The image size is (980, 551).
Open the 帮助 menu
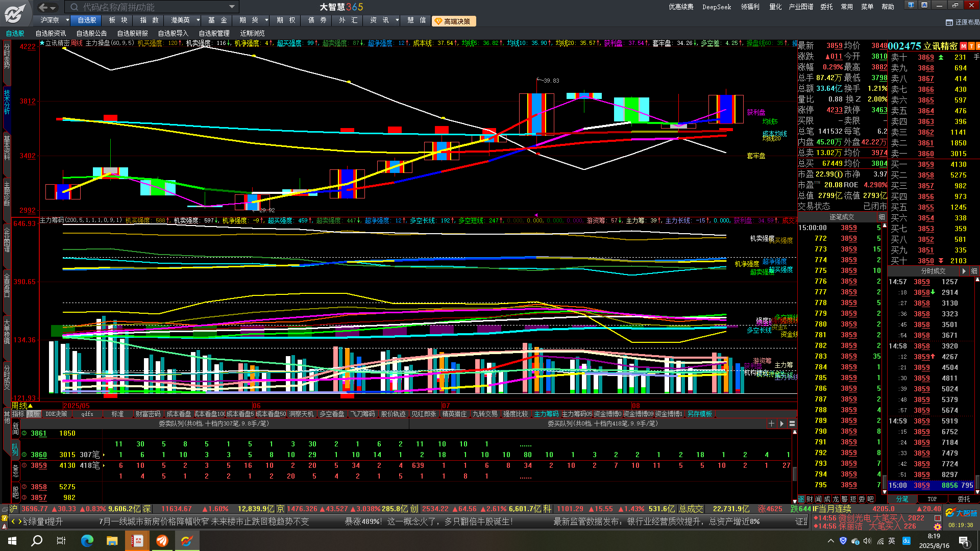(x=888, y=7)
